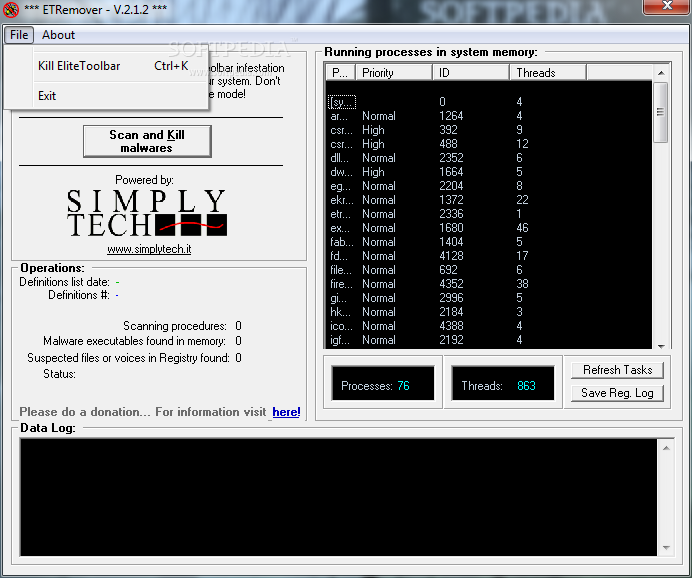Click the Data Log scroll down arrow
692x578 pixels.
point(666,548)
